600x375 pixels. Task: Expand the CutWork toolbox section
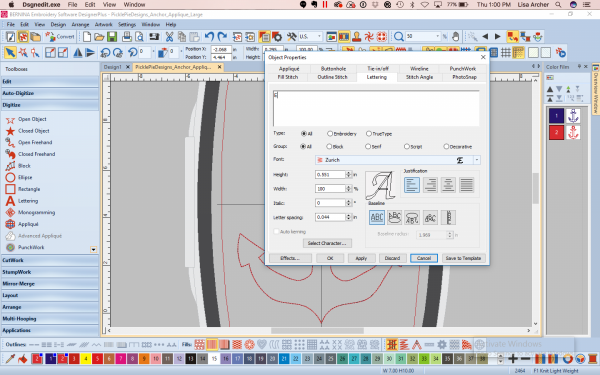point(50,261)
